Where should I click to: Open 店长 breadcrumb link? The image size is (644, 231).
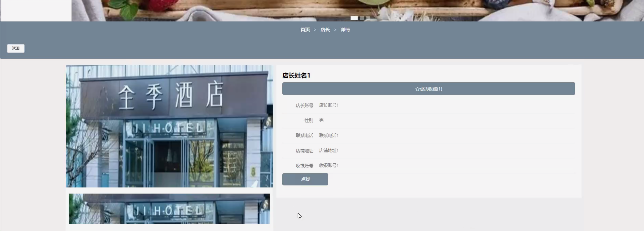[325, 30]
